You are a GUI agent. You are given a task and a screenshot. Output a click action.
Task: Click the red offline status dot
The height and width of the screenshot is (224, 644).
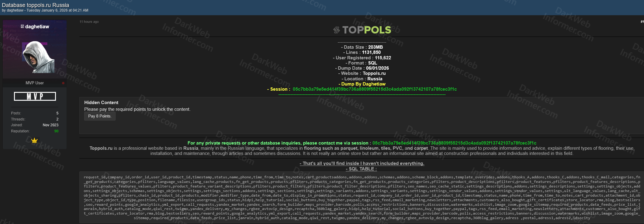(63, 83)
